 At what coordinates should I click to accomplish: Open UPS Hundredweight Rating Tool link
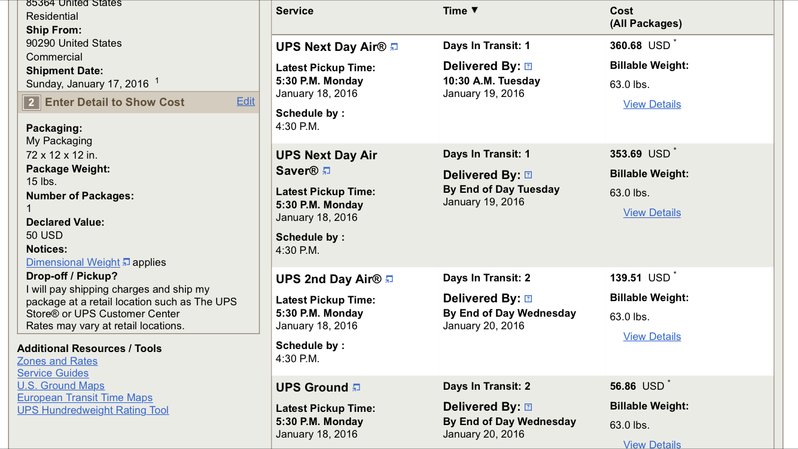tap(93, 410)
